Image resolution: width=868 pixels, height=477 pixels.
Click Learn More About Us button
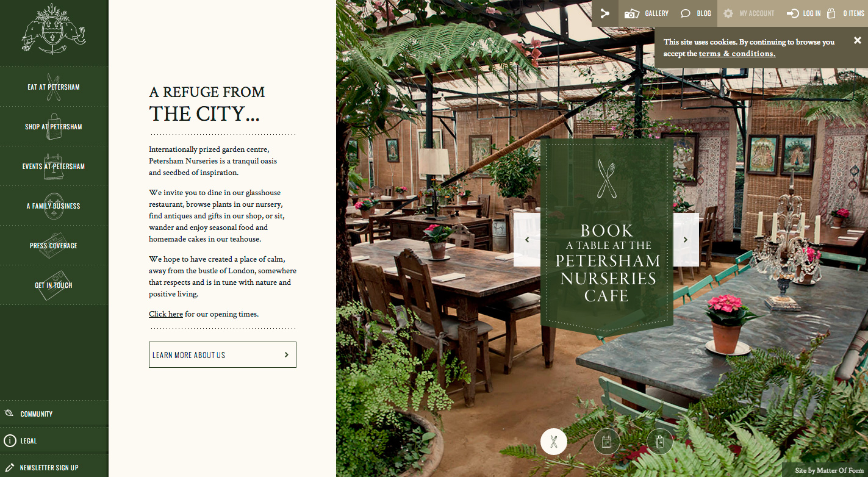223,355
